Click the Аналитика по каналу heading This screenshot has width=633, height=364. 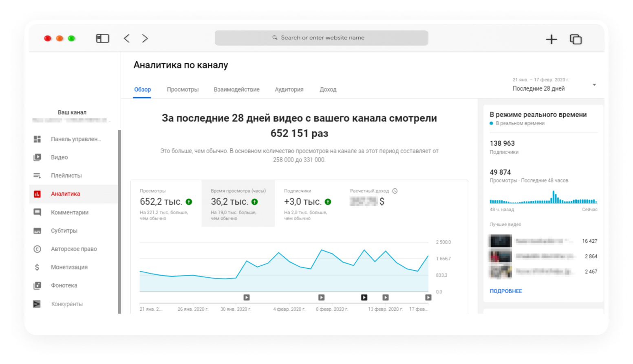point(181,65)
